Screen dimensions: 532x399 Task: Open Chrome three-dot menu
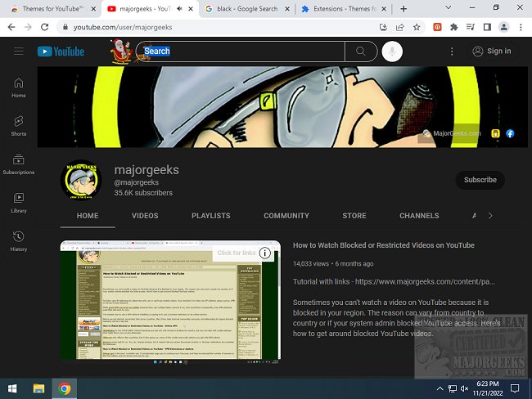click(521, 27)
